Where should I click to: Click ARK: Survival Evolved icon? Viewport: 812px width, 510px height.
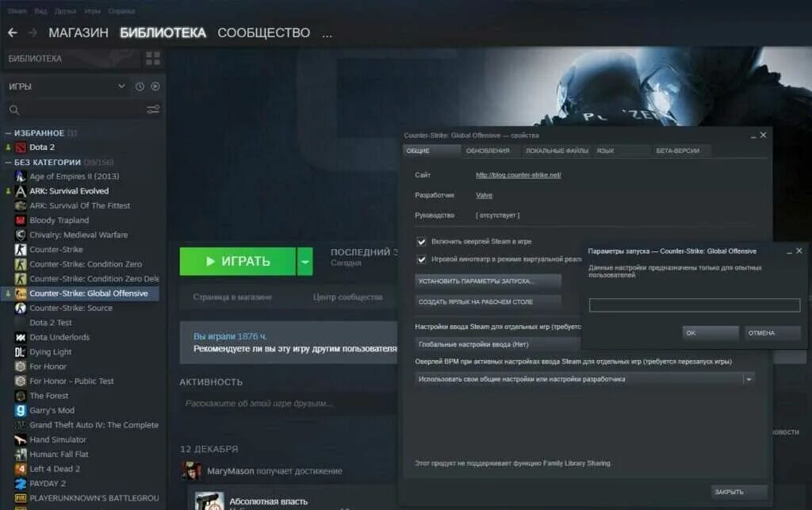tap(20, 191)
